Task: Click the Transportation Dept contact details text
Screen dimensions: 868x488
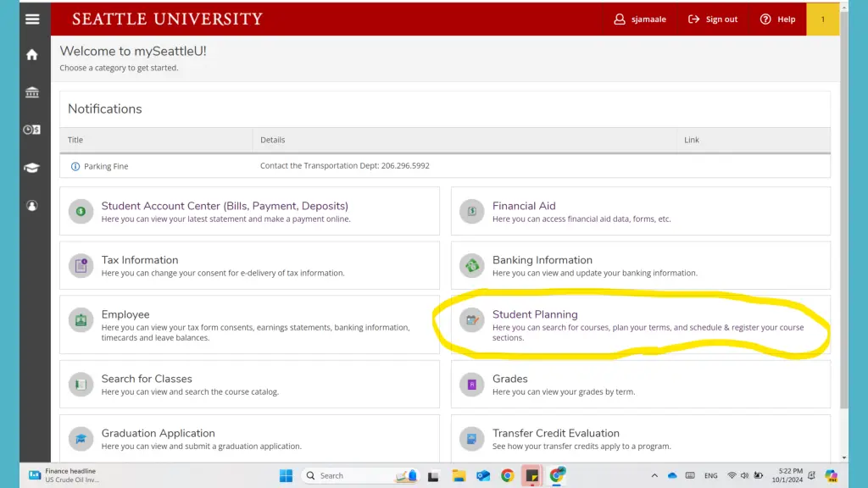Action: pos(345,165)
